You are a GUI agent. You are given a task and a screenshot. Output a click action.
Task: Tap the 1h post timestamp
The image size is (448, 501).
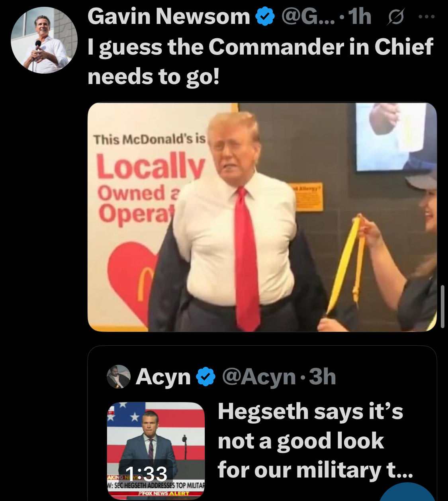pos(360,17)
